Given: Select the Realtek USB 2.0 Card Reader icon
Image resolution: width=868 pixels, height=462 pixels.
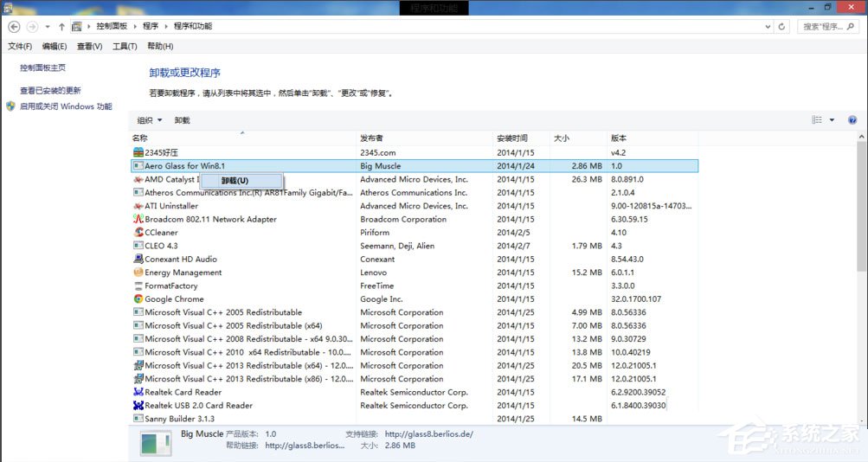Looking at the screenshot, I should click(x=138, y=406).
